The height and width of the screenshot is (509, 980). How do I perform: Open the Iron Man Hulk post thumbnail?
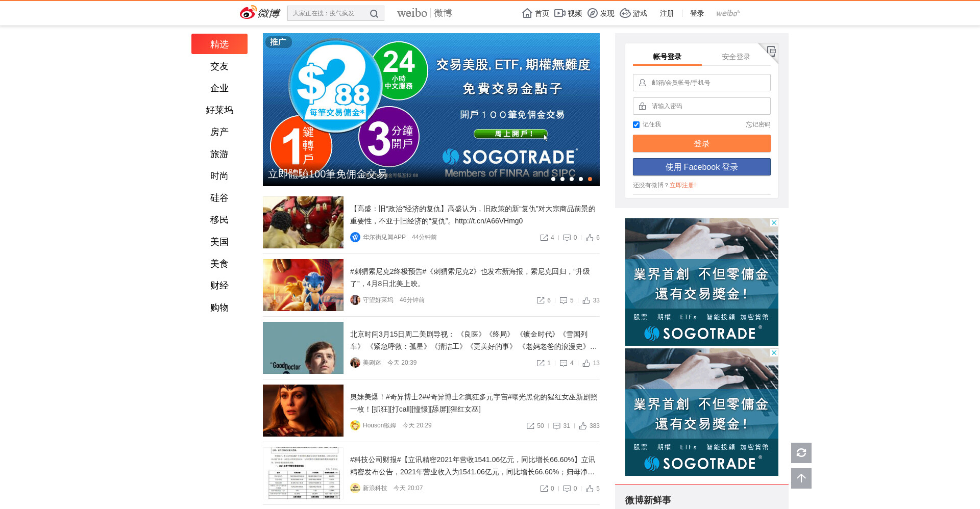click(x=303, y=222)
